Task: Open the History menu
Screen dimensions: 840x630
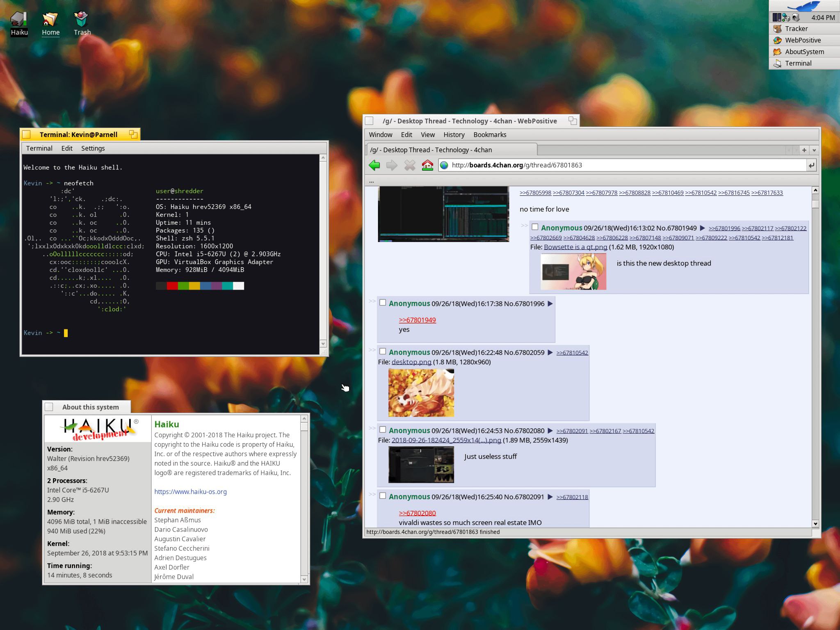Action: tap(454, 135)
